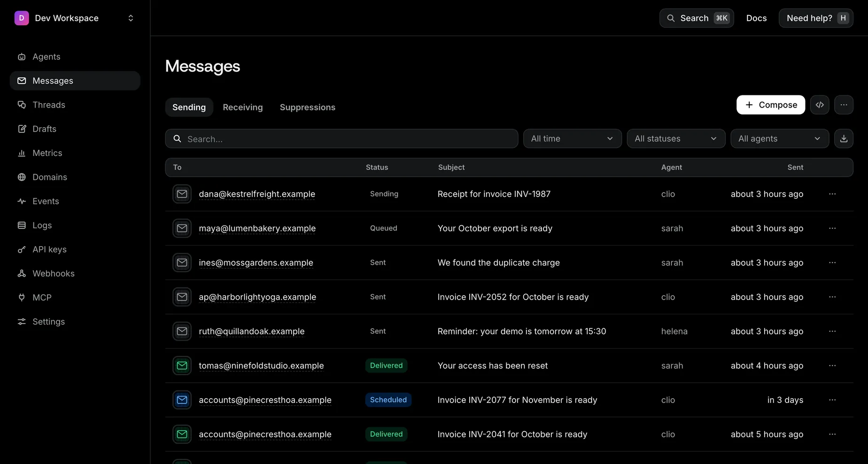Click the Need help? button
Screen dimensions: 868x464
816,18
